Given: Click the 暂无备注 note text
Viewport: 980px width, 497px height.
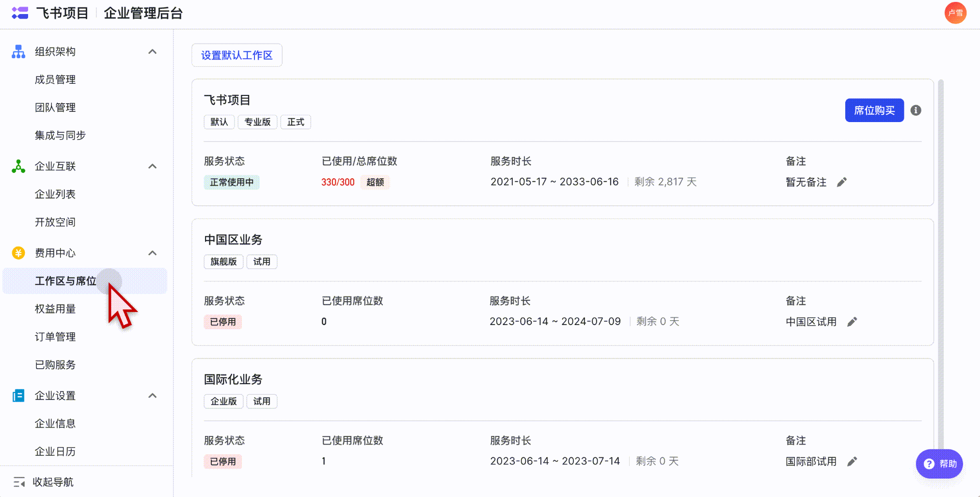Looking at the screenshot, I should (806, 182).
